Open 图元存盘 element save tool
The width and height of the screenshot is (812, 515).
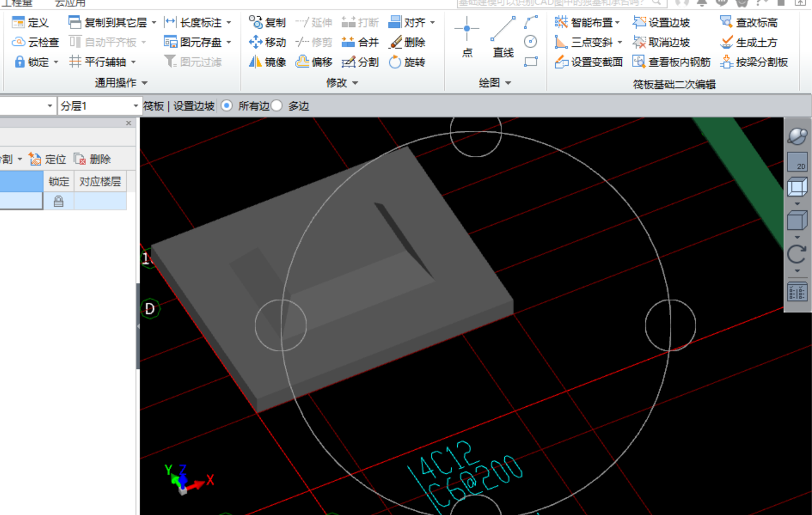(x=193, y=42)
